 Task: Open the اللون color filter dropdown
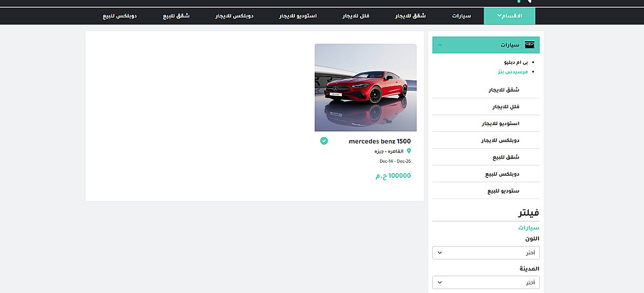(486, 252)
